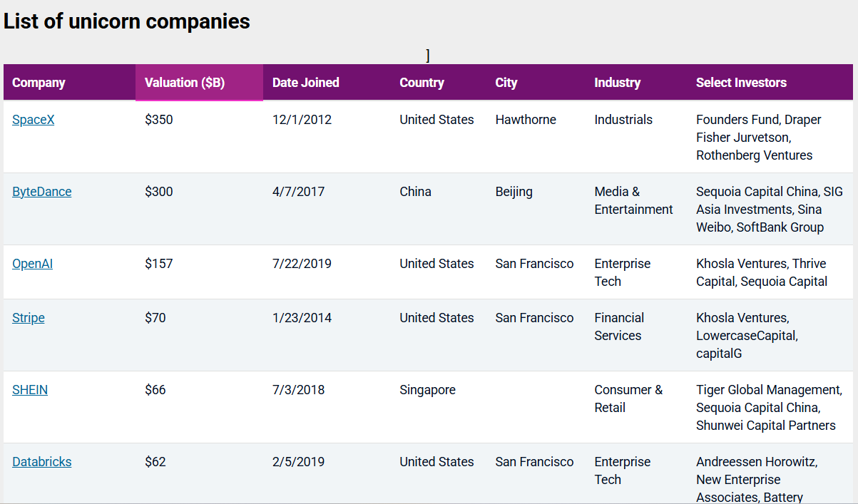Viewport: 858px width, 504px height.
Task: Sort table by City header
Action: [506, 83]
